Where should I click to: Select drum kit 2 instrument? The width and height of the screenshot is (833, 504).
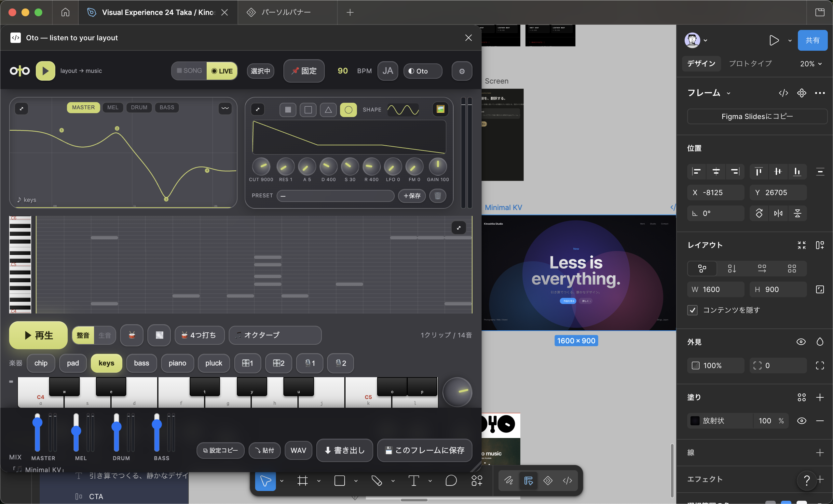(279, 363)
